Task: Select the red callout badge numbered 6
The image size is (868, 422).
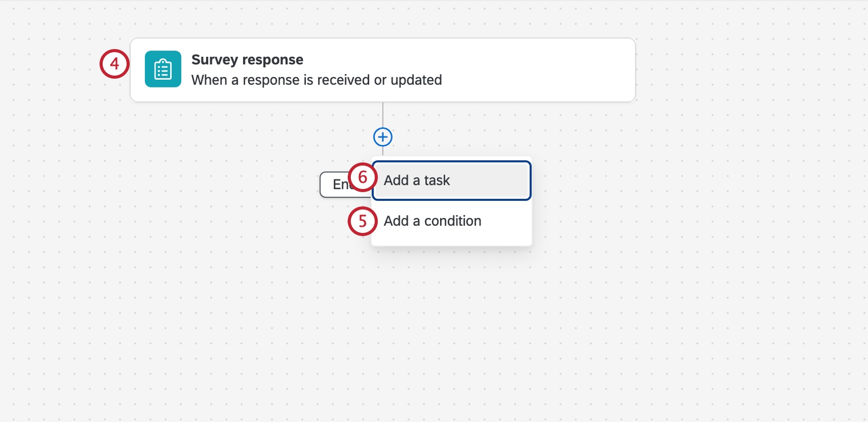Action: point(363,178)
